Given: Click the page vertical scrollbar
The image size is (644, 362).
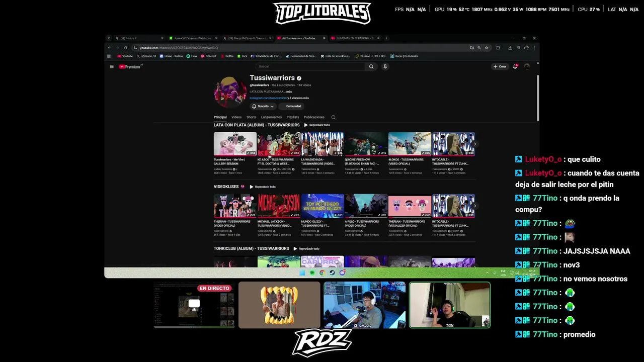Looking at the screenshot, I should coord(538,98).
